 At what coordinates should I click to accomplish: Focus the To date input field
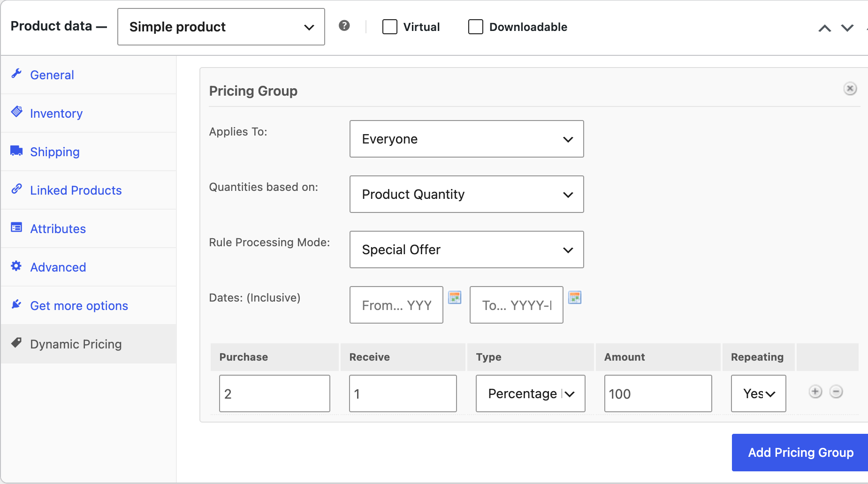517,305
